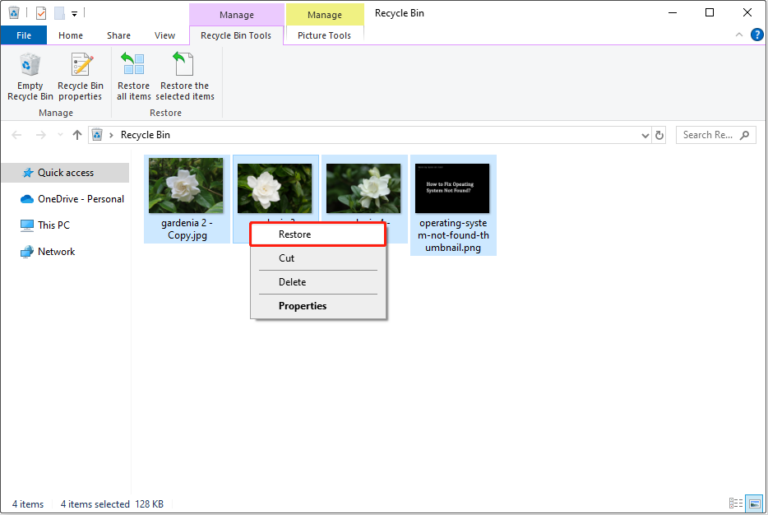Choose Properties from context menu
The width and height of the screenshot is (768, 515).
[x=317, y=306]
